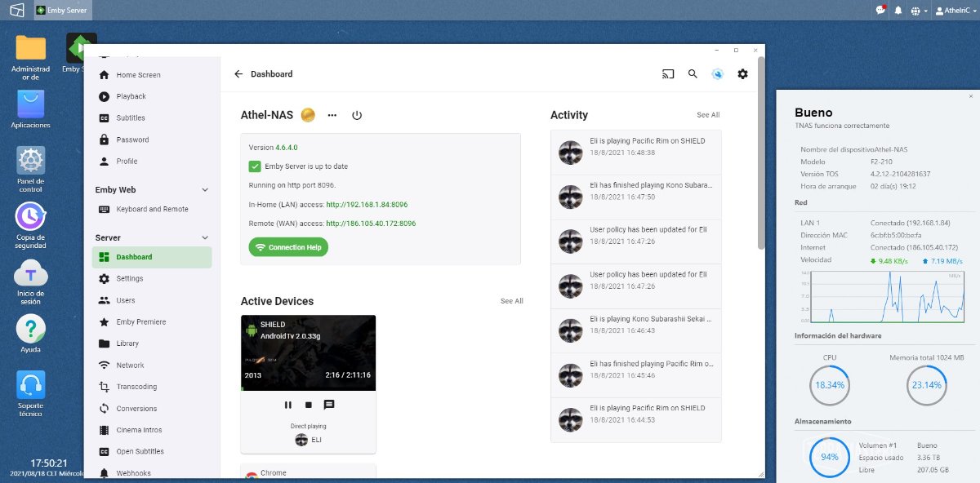Open activity entry at 16:48:38
The width and height of the screenshot is (980, 483).
pos(636,153)
